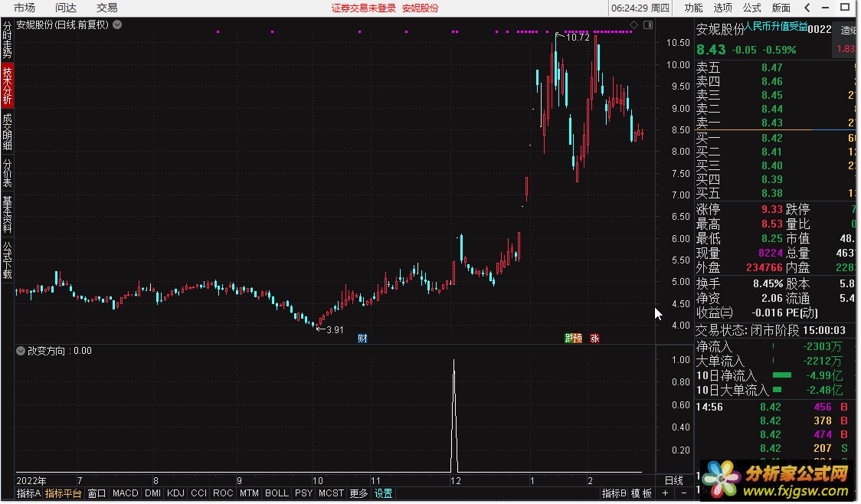Toggle the side panel layout icon
The image size is (861, 504).
[x=648, y=25]
